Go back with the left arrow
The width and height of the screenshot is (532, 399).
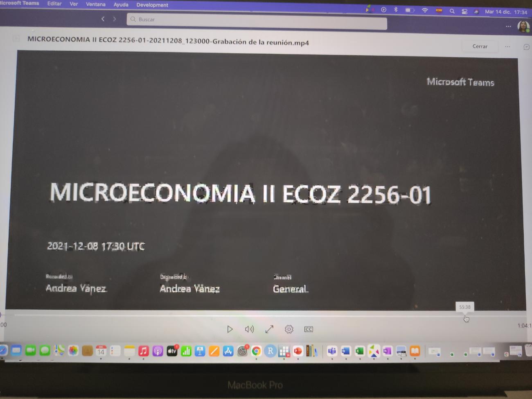point(103,19)
